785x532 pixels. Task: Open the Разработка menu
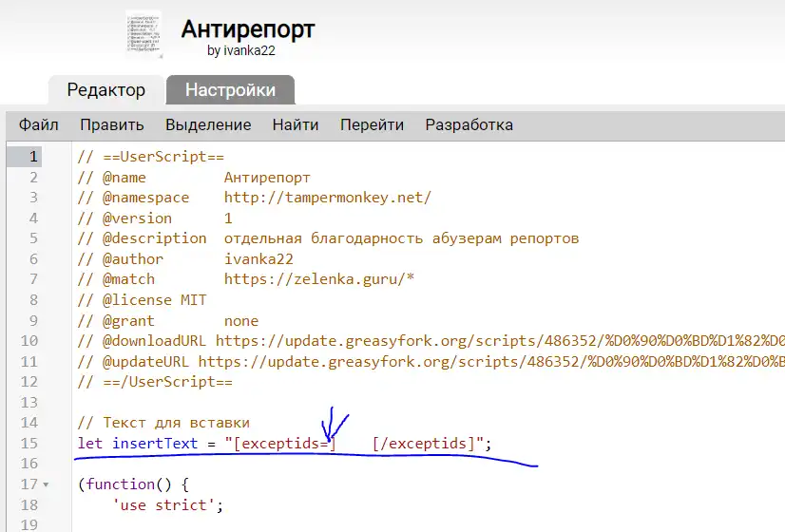[469, 124]
